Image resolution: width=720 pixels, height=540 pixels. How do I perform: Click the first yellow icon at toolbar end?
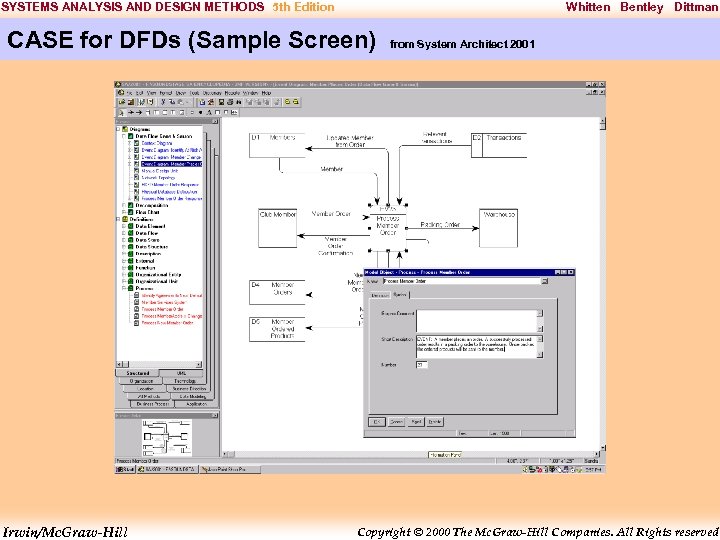(x=287, y=102)
